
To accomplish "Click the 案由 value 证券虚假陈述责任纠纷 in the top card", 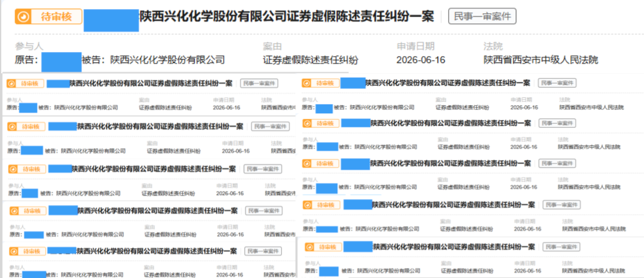I will tap(310, 60).
